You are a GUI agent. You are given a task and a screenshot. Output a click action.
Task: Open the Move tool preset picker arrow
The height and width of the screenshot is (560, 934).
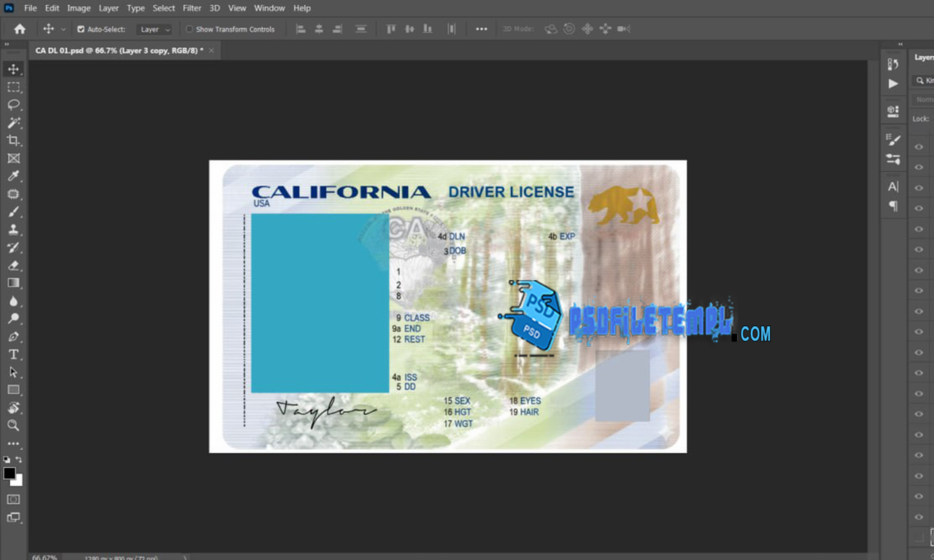pos(63,29)
